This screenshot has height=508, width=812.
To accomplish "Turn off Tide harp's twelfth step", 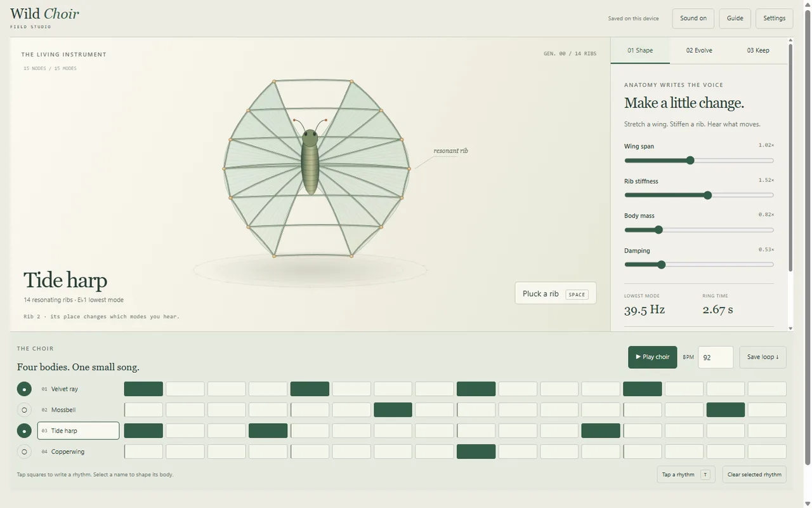I will tap(601, 431).
